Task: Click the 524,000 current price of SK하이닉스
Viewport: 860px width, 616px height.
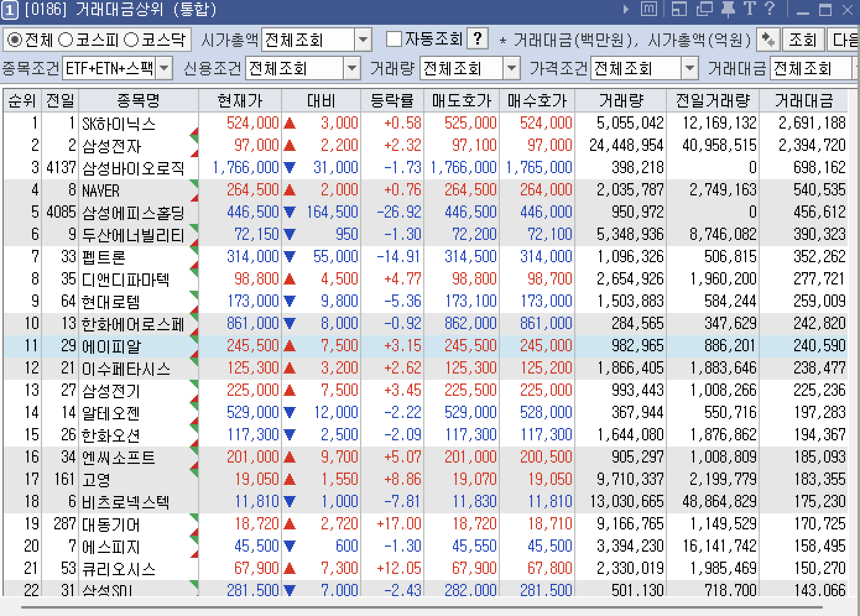Action: (x=252, y=123)
